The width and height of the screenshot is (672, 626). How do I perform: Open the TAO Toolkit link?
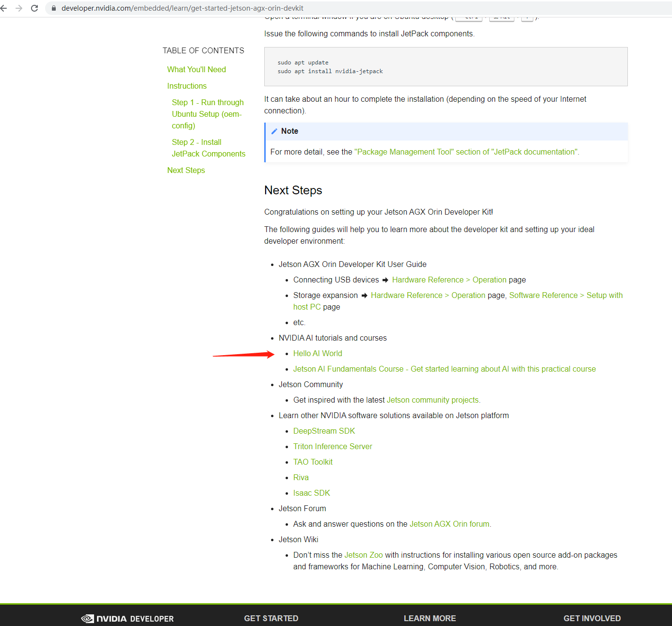point(313,462)
